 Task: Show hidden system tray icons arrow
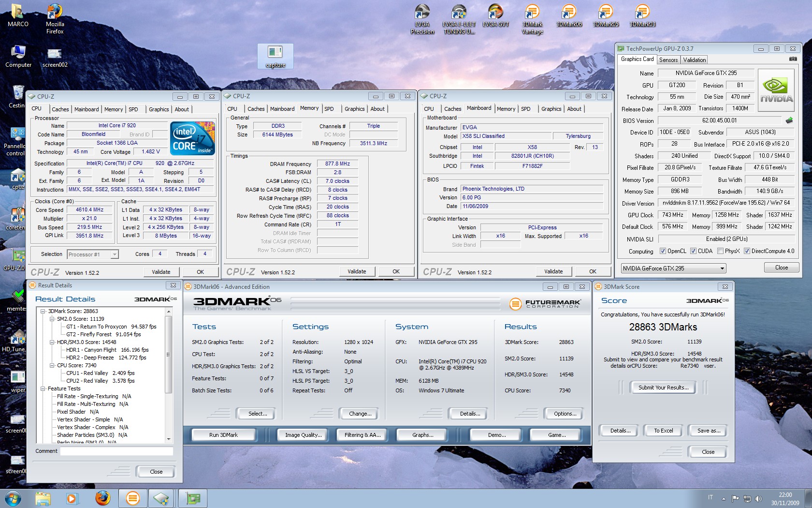pos(724,498)
